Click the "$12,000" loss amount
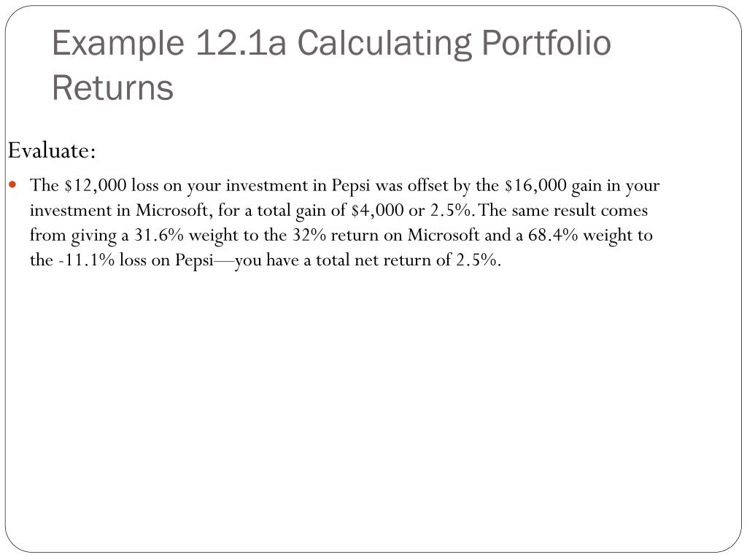This screenshot has width=747, height=560. pos(96,186)
